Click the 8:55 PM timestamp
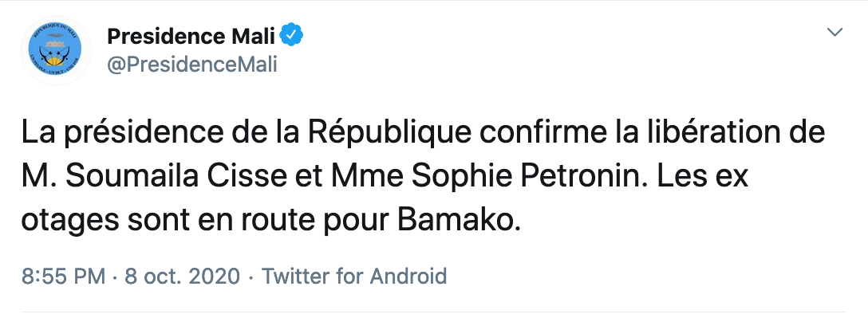 coord(63,275)
